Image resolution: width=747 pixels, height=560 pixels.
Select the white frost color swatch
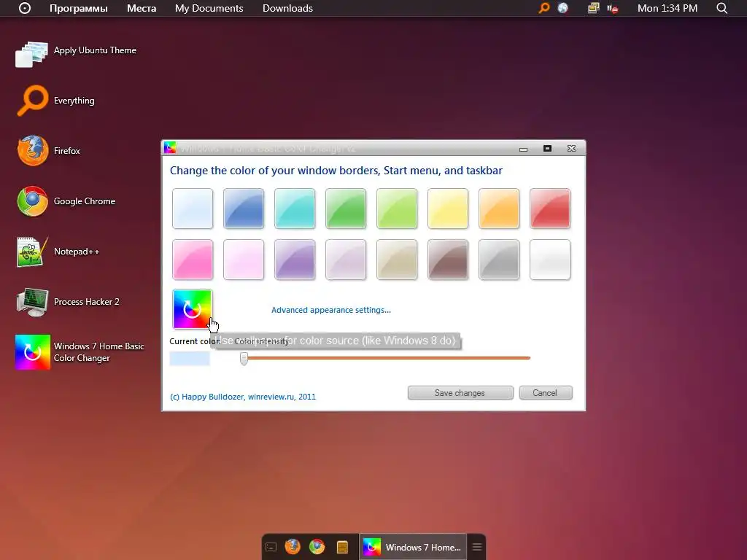[x=550, y=260]
